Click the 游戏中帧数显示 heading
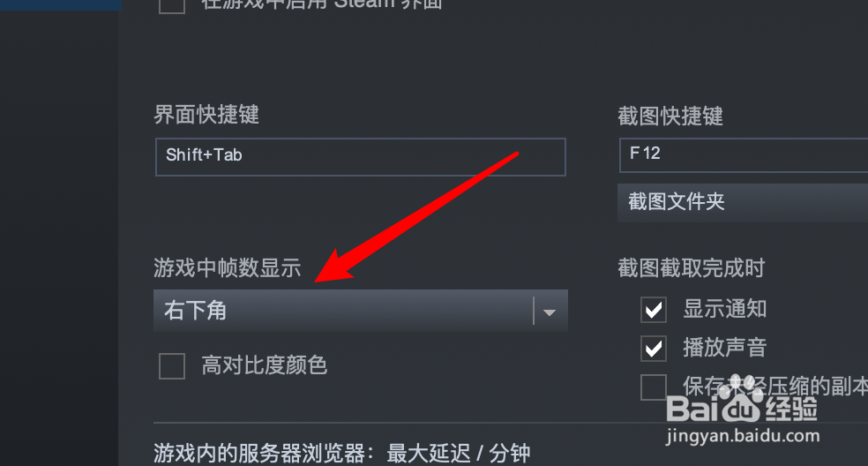The width and height of the screenshot is (868, 466). pos(228,268)
